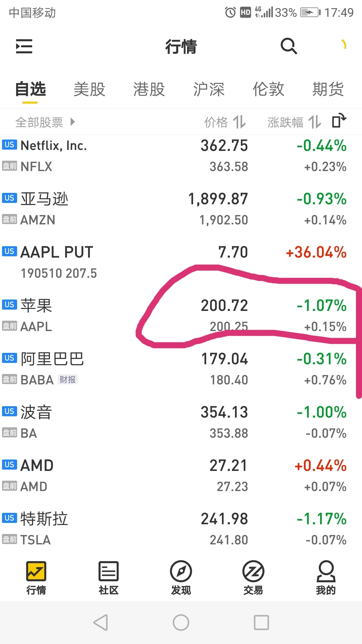
Task: Select the 期货 tab
Action: [328, 89]
